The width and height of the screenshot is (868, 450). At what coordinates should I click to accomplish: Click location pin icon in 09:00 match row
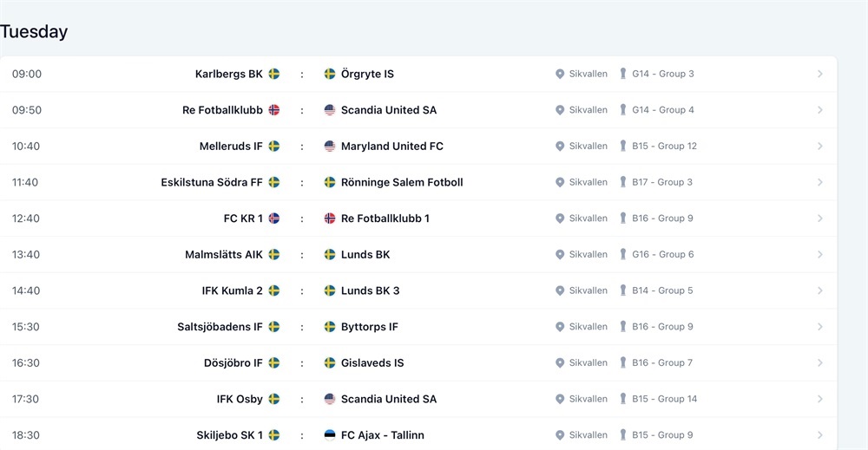[x=560, y=74]
